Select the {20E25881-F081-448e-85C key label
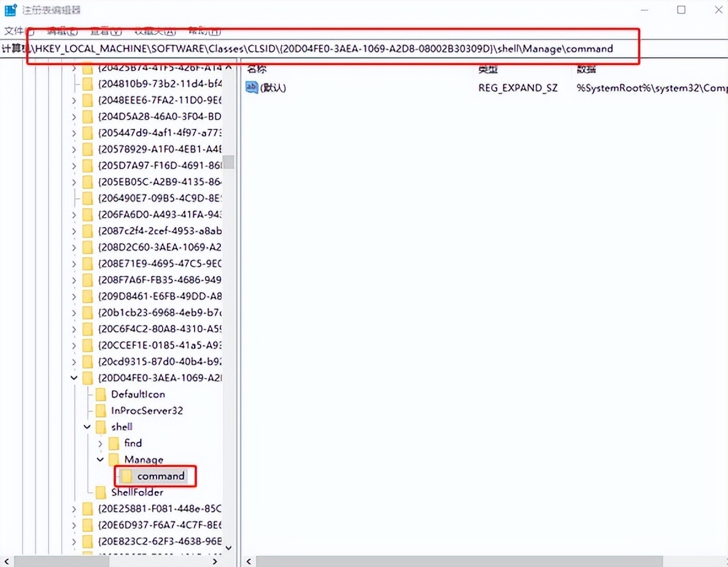 tap(160, 509)
